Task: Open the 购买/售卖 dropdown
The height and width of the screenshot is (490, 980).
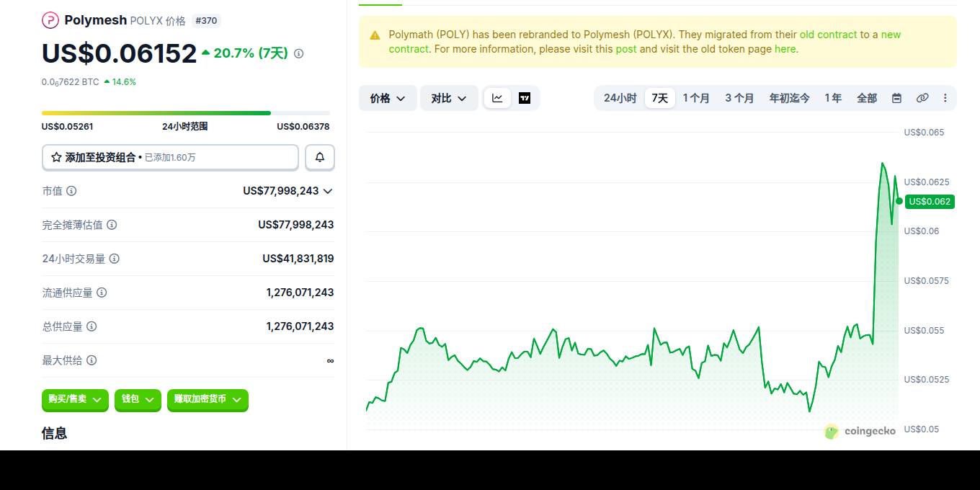Action: [x=75, y=399]
